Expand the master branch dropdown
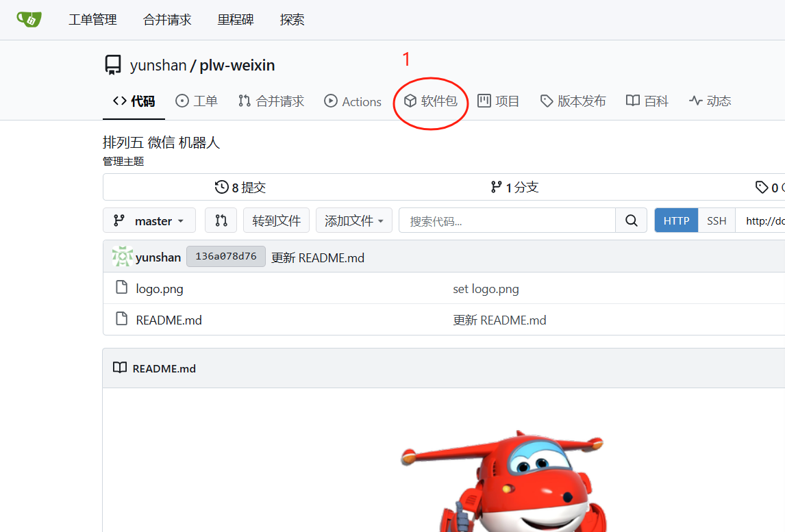Screen dimensions: 785x532 149,220
